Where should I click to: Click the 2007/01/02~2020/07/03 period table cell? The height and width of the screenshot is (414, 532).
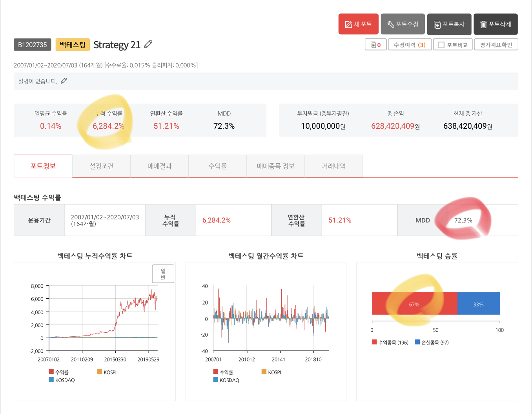point(105,220)
